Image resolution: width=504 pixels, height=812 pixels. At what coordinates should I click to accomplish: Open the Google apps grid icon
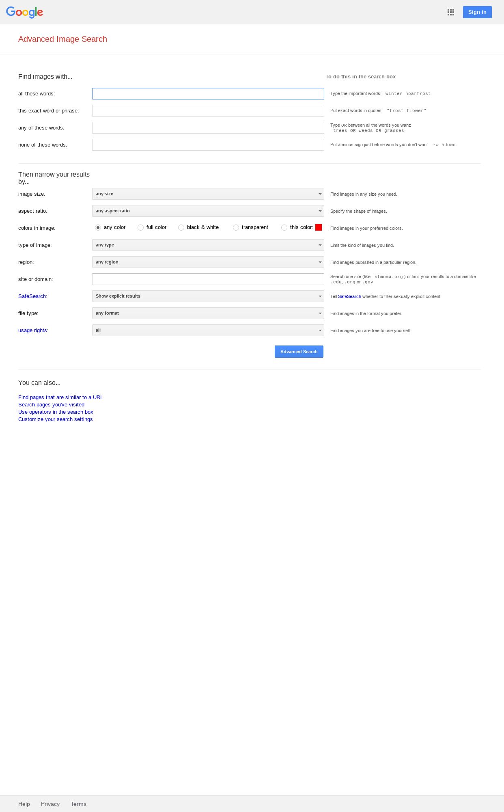click(451, 12)
